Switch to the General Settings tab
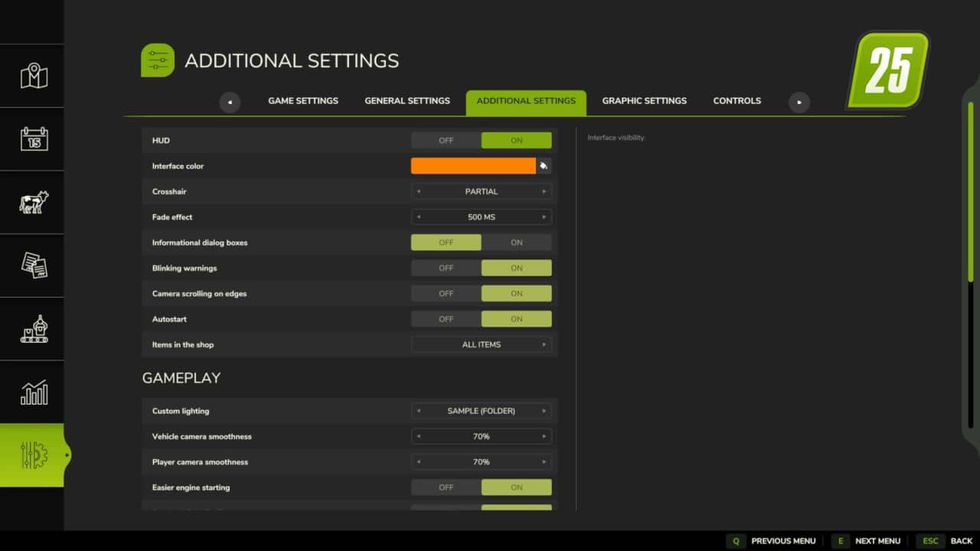The width and height of the screenshot is (980, 551). (407, 101)
